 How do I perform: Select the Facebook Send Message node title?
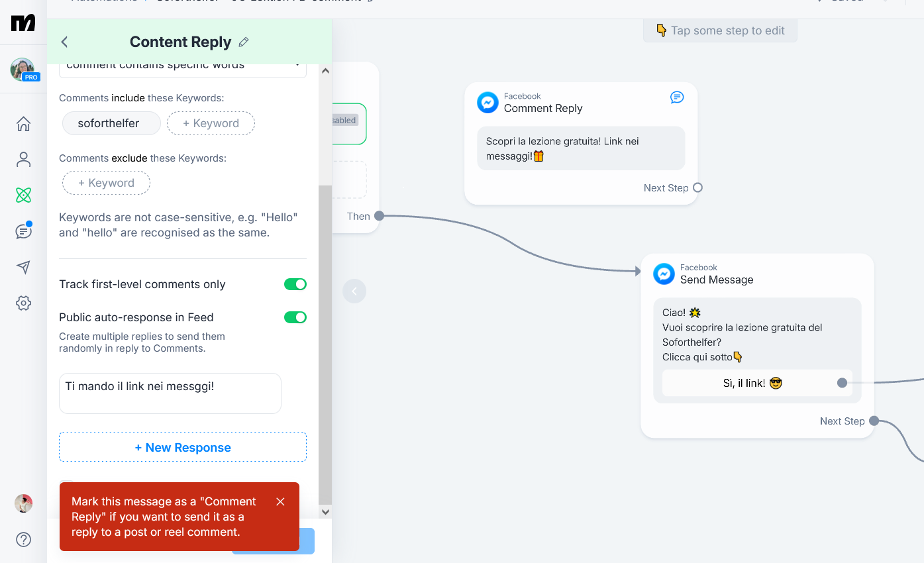point(717,280)
